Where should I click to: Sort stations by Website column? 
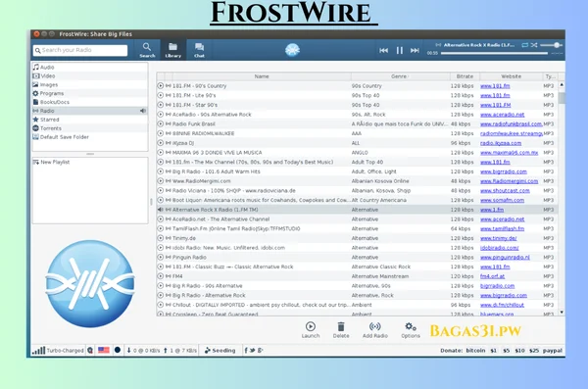tap(512, 76)
